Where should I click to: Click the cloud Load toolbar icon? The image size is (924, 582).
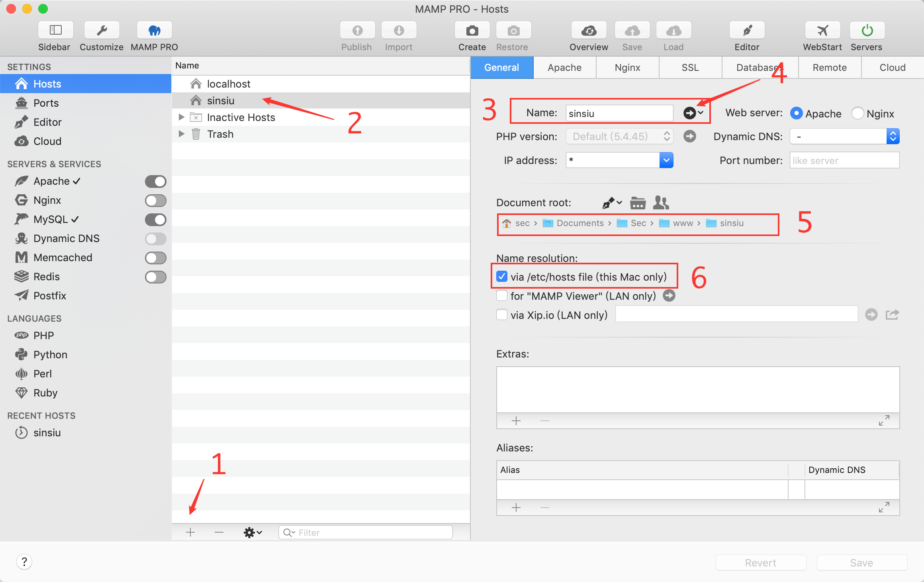673,30
